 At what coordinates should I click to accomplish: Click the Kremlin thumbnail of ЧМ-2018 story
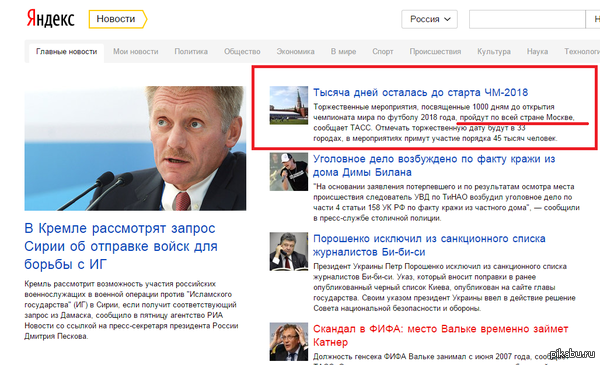point(289,105)
